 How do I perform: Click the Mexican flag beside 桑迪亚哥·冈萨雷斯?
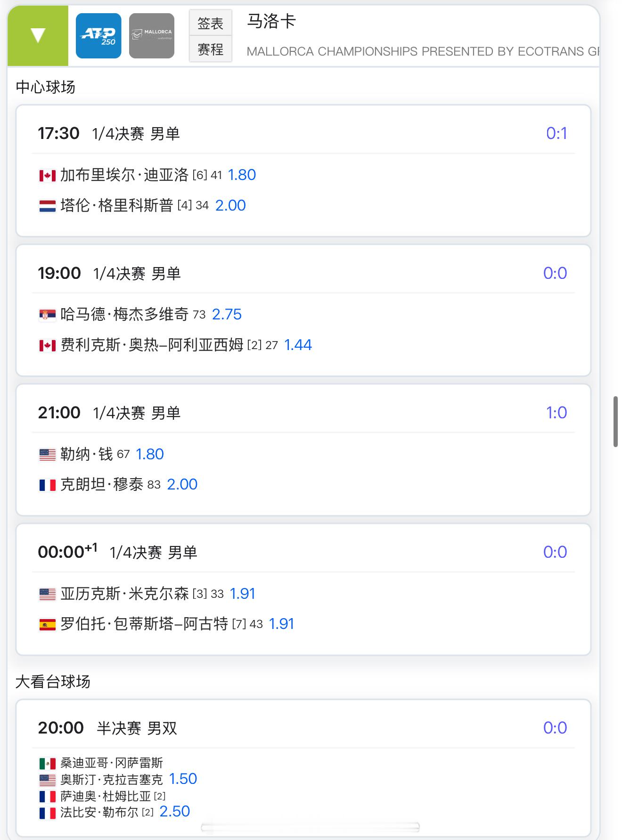pos(47,763)
